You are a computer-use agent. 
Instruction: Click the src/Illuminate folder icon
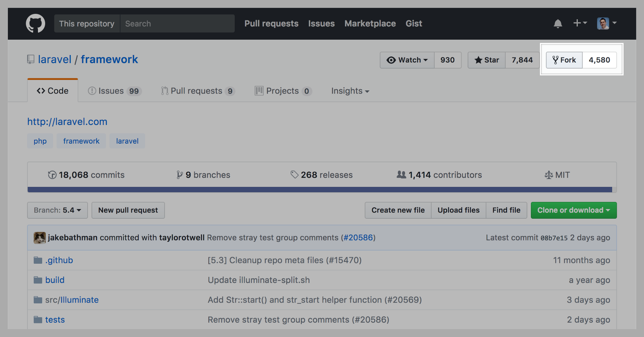click(38, 300)
